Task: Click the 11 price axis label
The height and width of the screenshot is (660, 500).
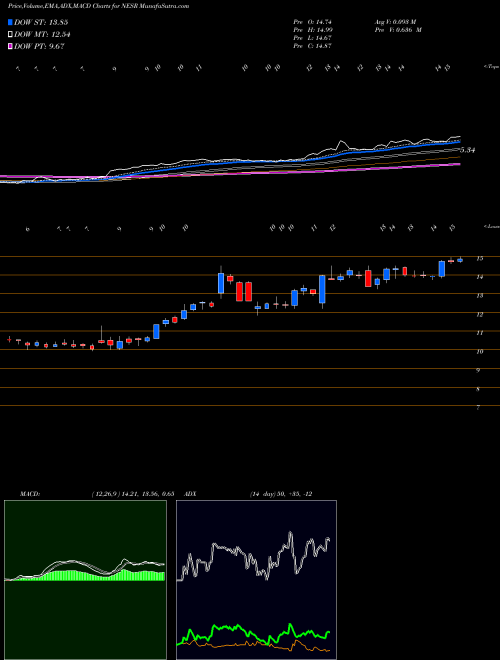Action: click(479, 333)
